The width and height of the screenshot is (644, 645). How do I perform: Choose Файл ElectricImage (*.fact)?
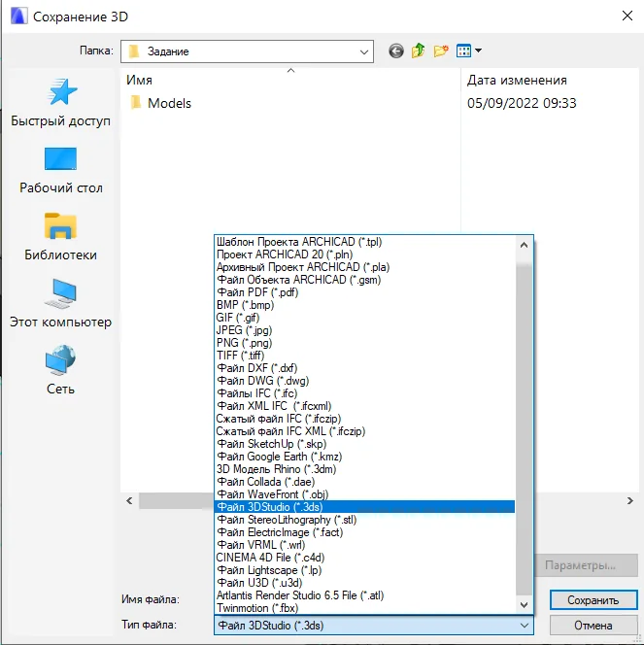(x=364, y=532)
